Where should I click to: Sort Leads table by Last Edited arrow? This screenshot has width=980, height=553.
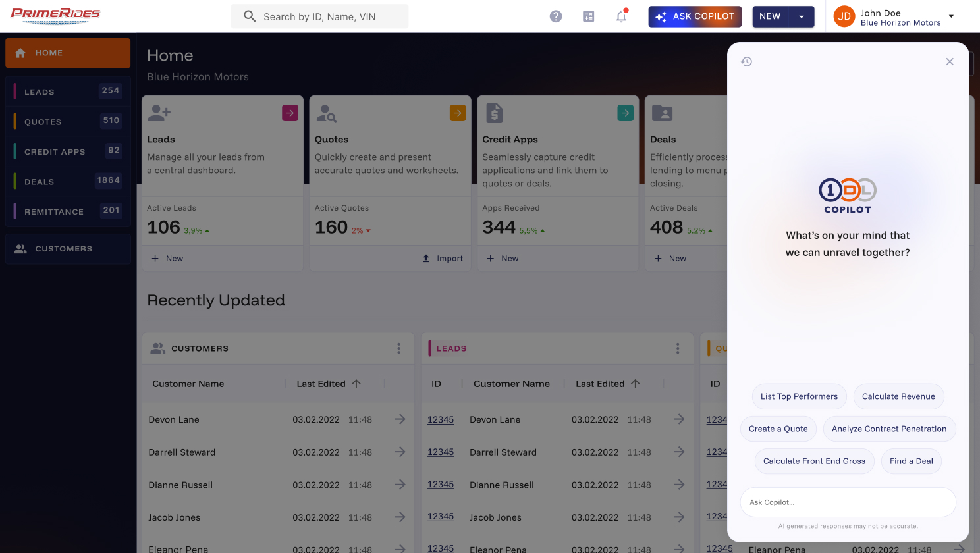(x=636, y=384)
